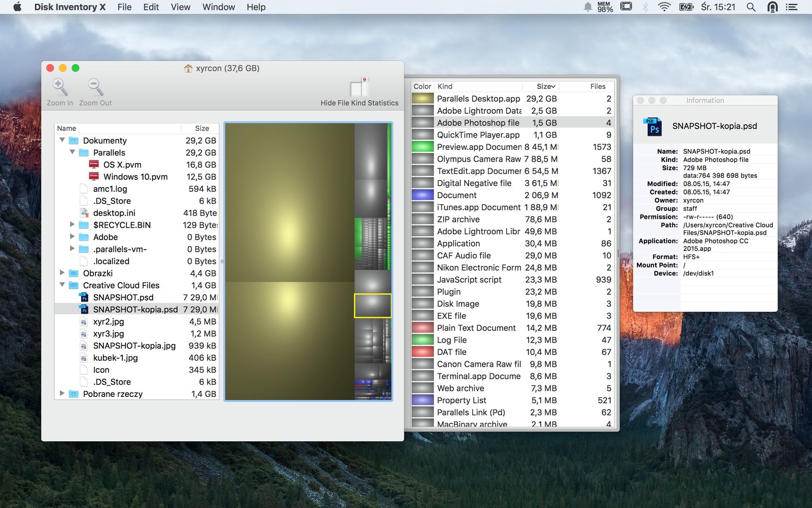Click the Creative Cloud Files folder icon
Viewport: 812px width, 508px height.
pyautogui.click(x=74, y=285)
